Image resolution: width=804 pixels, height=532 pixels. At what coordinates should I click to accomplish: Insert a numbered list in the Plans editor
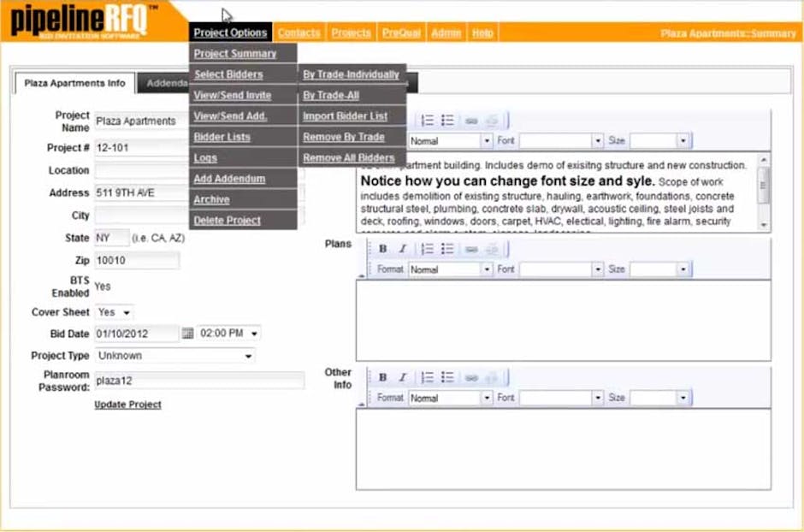(x=427, y=247)
